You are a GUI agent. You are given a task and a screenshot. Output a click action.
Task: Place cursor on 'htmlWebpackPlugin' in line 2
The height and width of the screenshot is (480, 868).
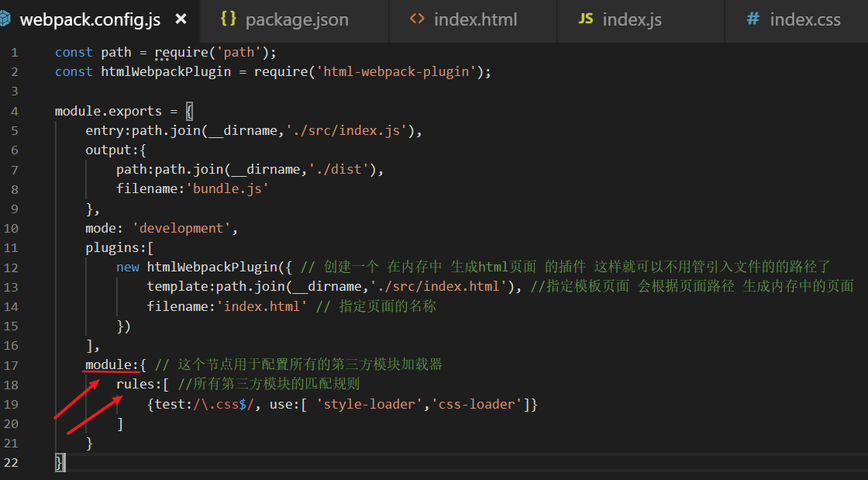pyautogui.click(x=166, y=72)
